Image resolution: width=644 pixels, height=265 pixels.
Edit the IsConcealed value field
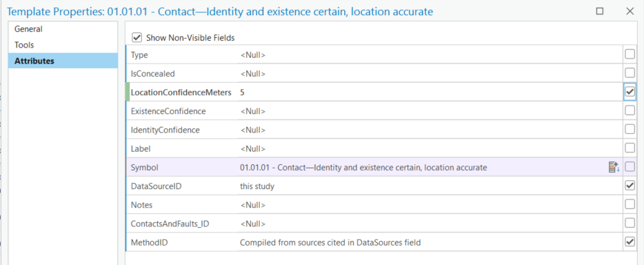pos(430,74)
